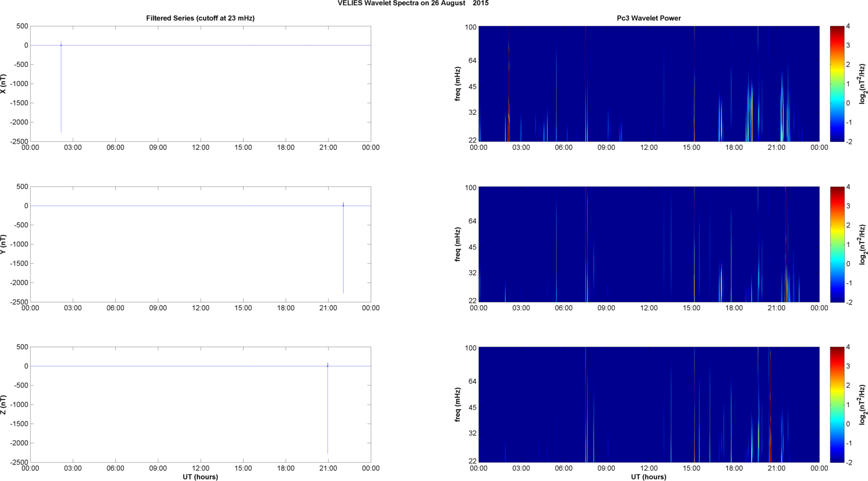Viewport: 868px width, 481px height.
Task: Click the color bar beside the Y wavelet spectrum
Action: point(837,244)
